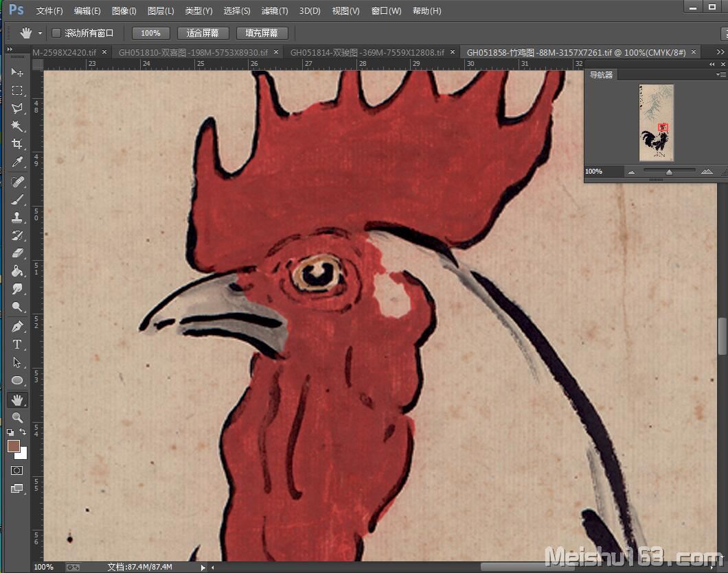This screenshot has width=728, height=573.
Task: Open the foreground color swatch
Action: [14, 446]
